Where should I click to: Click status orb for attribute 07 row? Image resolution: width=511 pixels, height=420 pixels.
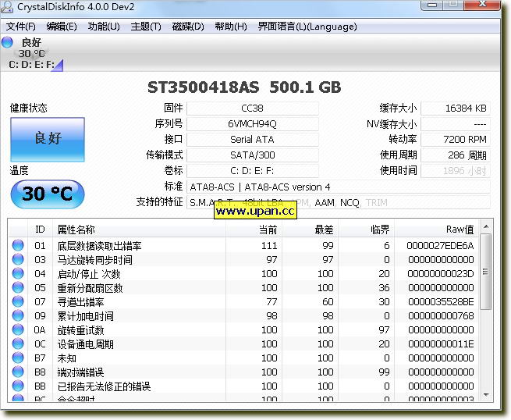pyautogui.click(x=18, y=301)
